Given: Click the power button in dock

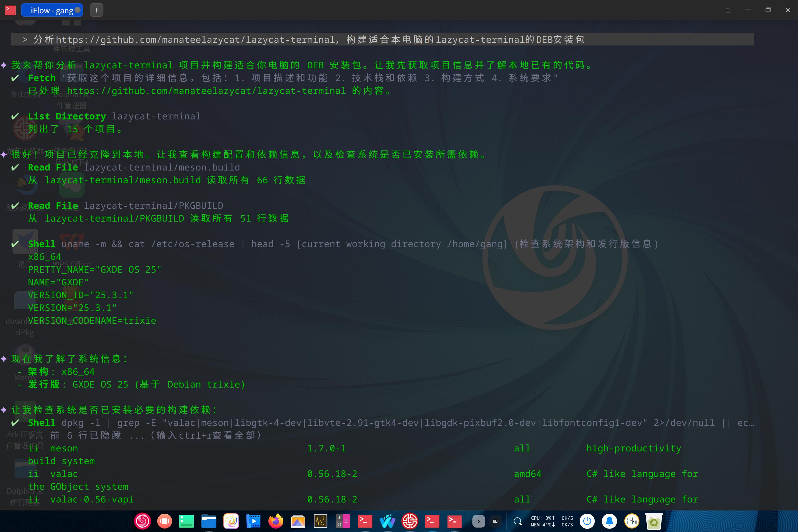Looking at the screenshot, I should pos(587,521).
